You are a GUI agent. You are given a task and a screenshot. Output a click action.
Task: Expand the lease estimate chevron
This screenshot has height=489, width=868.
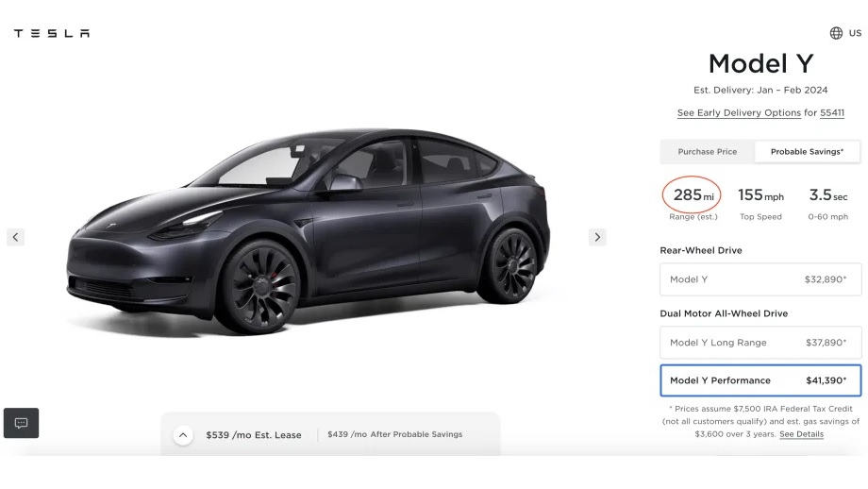coord(183,435)
